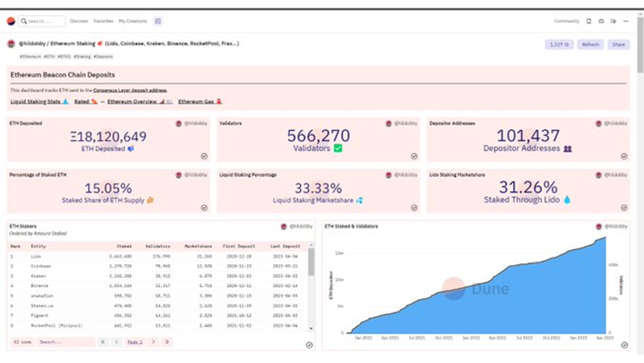Open the My Creations menu item

pyautogui.click(x=133, y=21)
